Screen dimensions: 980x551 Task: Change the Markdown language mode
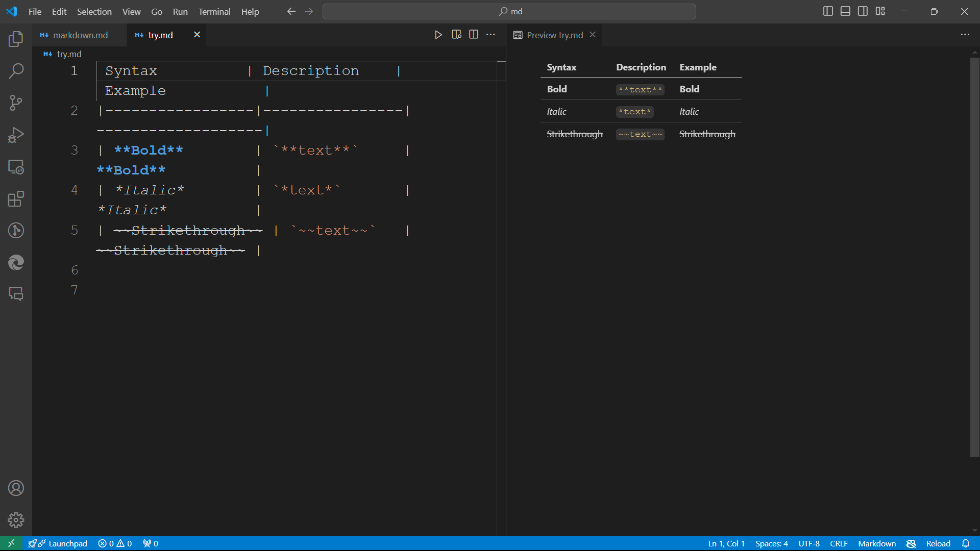point(876,543)
